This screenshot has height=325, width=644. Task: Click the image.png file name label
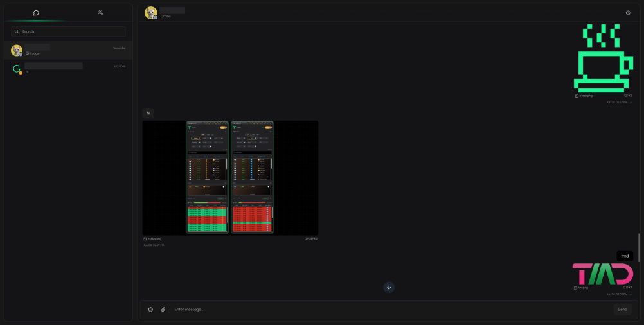click(x=154, y=238)
